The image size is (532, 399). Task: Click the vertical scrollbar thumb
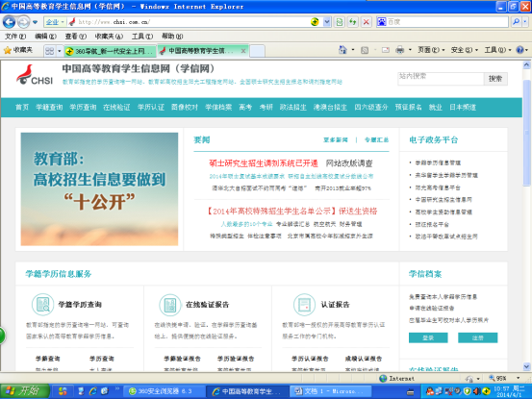click(526, 133)
